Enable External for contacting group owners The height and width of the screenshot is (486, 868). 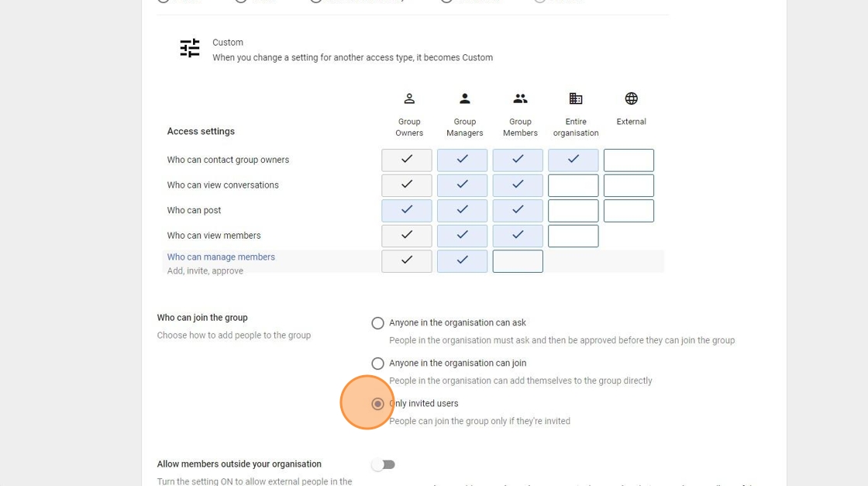click(629, 160)
